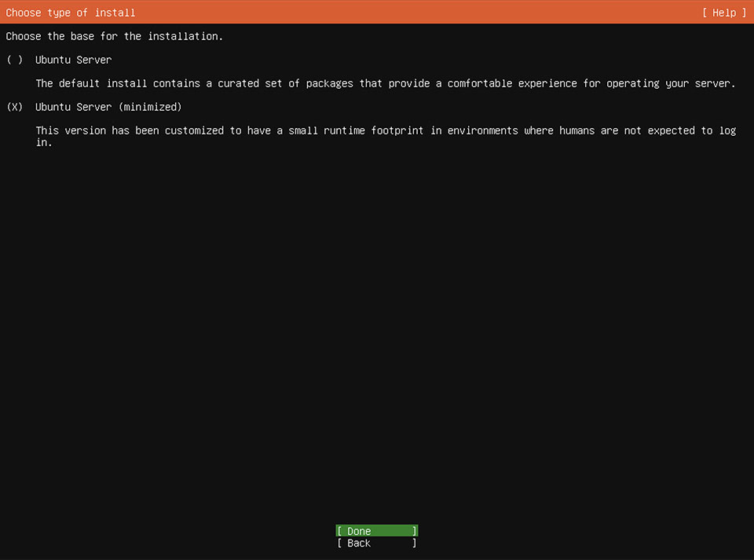Image resolution: width=754 pixels, height=560 pixels.
Task: Click the default install description text
Action: [385, 83]
